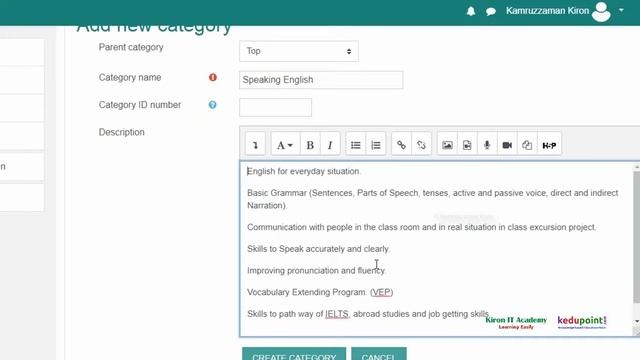Click the Create Category button
This screenshot has height=360, width=640.
click(x=294, y=354)
